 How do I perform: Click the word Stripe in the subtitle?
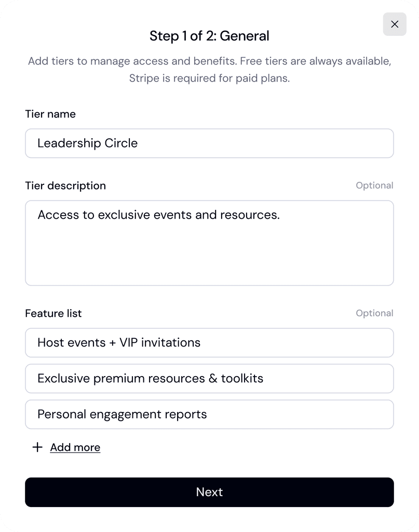144,79
